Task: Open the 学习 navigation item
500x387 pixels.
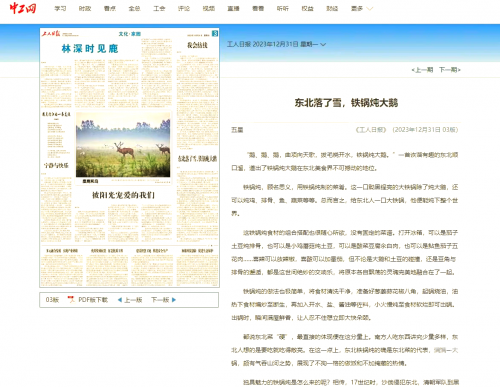Action: tap(60, 9)
